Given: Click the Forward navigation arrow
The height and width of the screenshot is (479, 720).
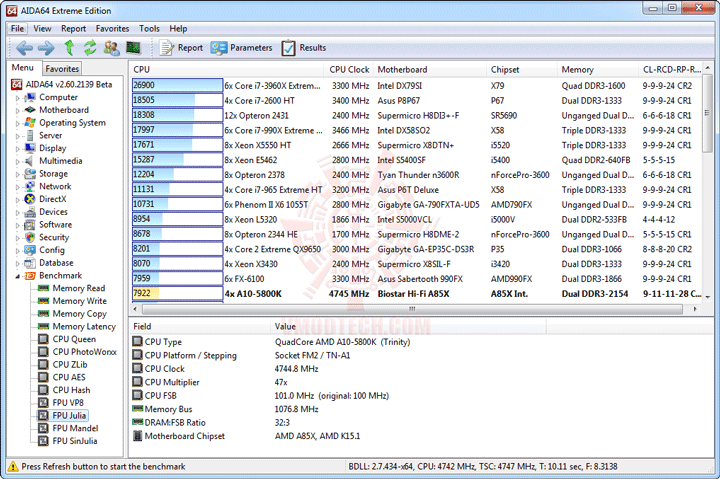Looking at the screenshot, I should [x=46, y=48].
